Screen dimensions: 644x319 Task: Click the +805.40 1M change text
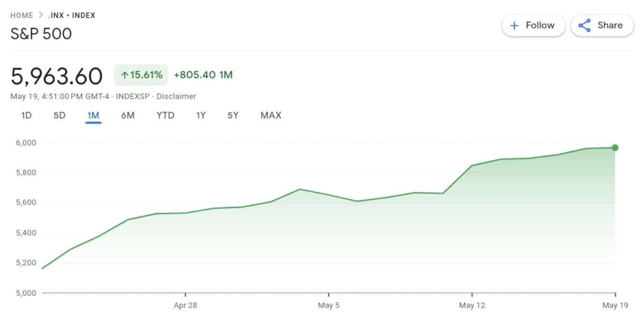[x=203, y=75]
